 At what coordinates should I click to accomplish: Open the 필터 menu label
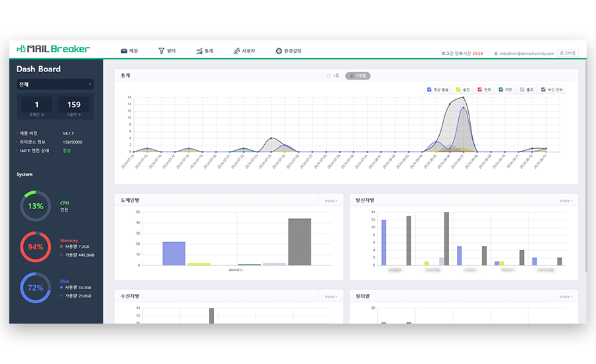(x=171, y=51)
